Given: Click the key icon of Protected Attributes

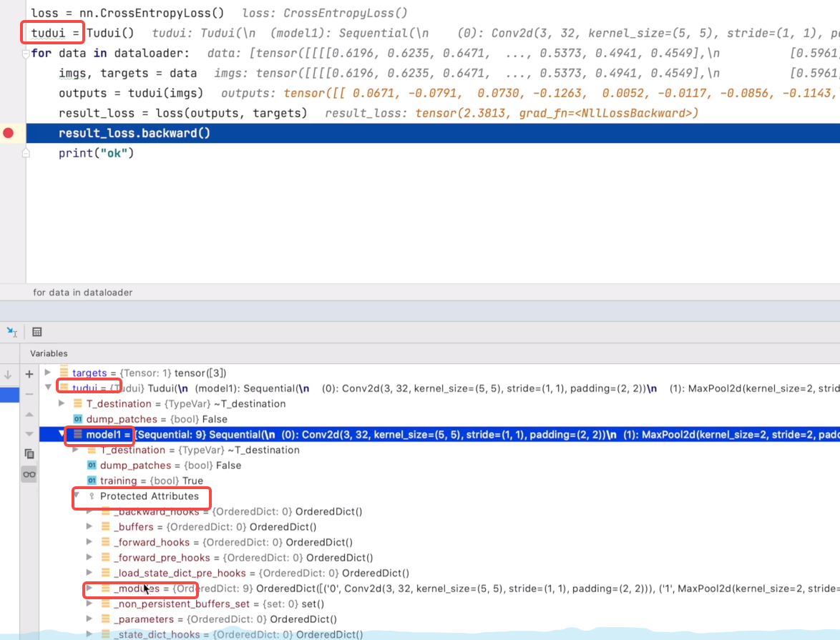Looking at the screenshot, I should 92,496.
